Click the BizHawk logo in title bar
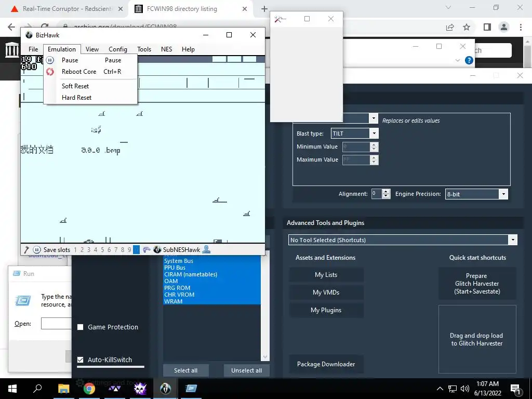 (29, 35)
